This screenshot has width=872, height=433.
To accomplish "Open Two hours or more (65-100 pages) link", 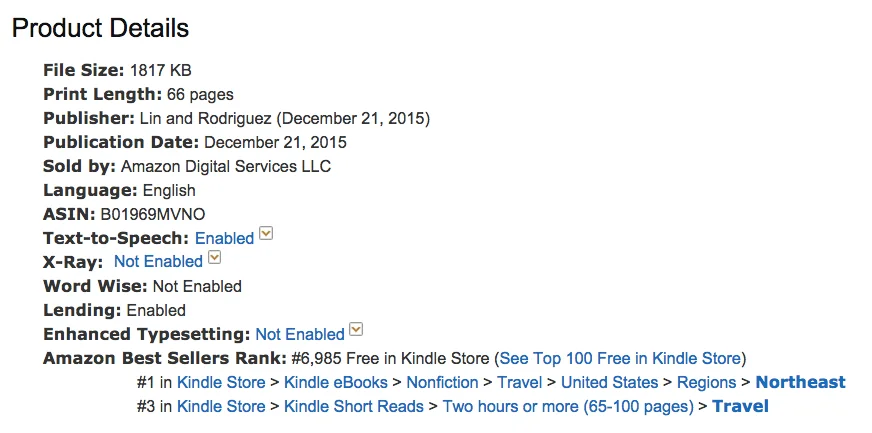I will tap(568, 406).
